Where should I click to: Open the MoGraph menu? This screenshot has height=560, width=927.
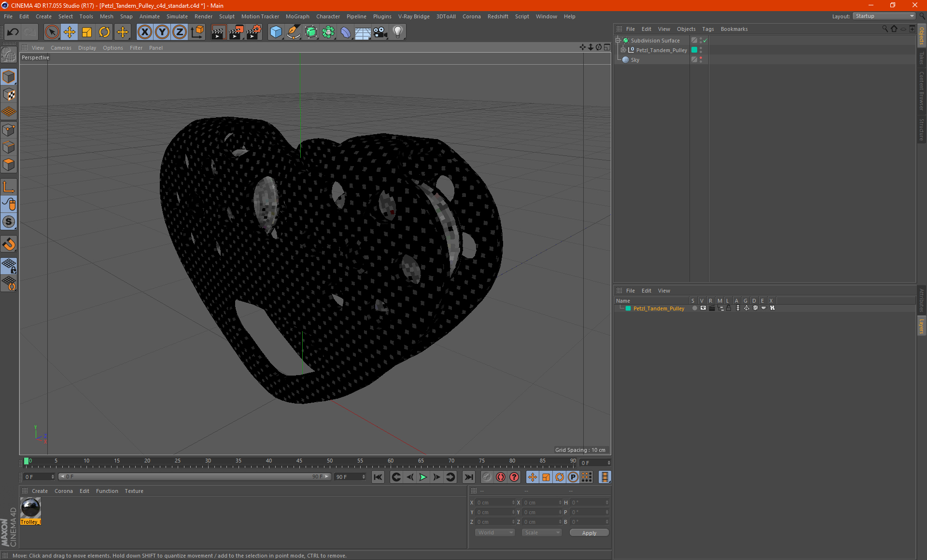click(x=297, y=16)
